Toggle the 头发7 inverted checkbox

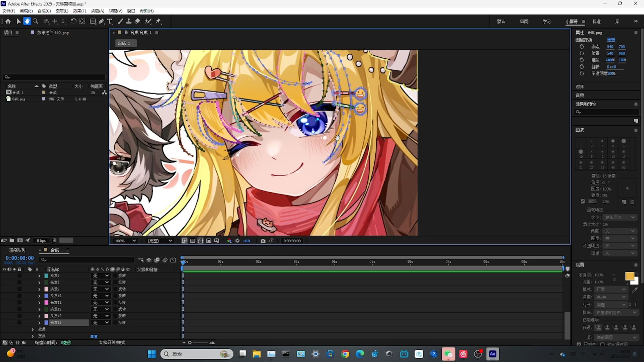[x=115, y=276]
